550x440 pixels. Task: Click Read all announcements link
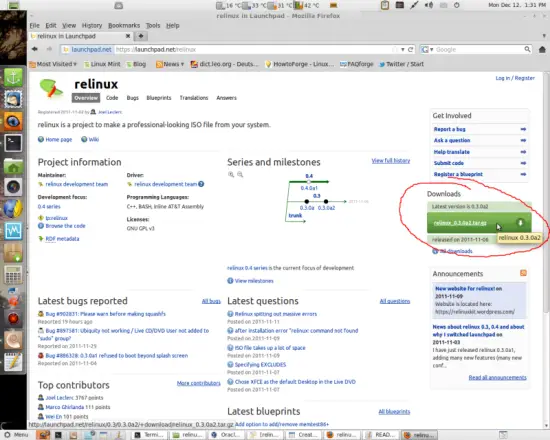497,378
